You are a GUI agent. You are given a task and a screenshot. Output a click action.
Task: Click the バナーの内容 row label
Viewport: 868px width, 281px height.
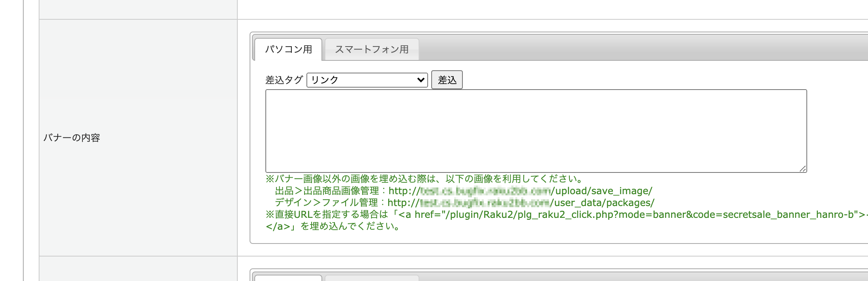point(71,138)
